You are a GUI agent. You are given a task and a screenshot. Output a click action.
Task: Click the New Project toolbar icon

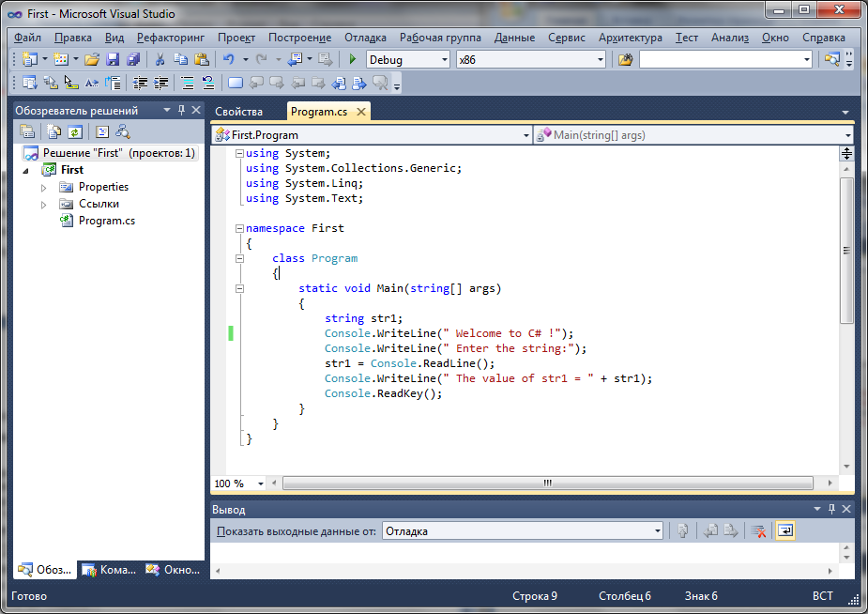tap(29, 59)
